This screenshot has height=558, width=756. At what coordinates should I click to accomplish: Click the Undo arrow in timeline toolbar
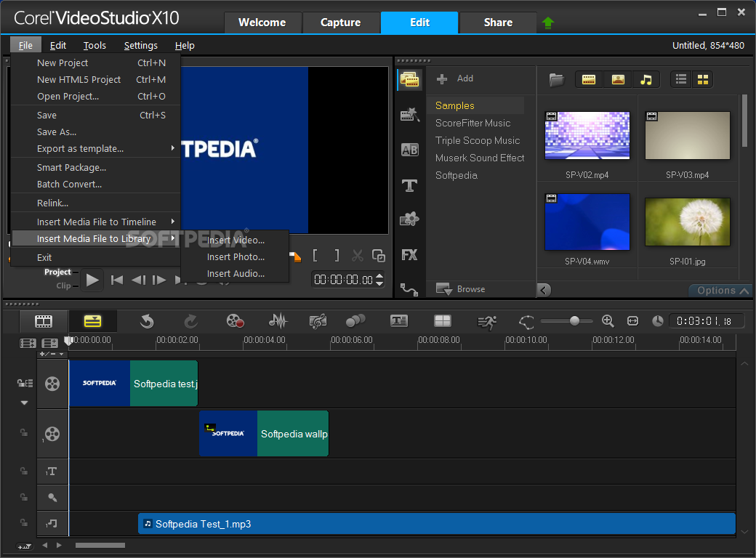click(147, 321)
